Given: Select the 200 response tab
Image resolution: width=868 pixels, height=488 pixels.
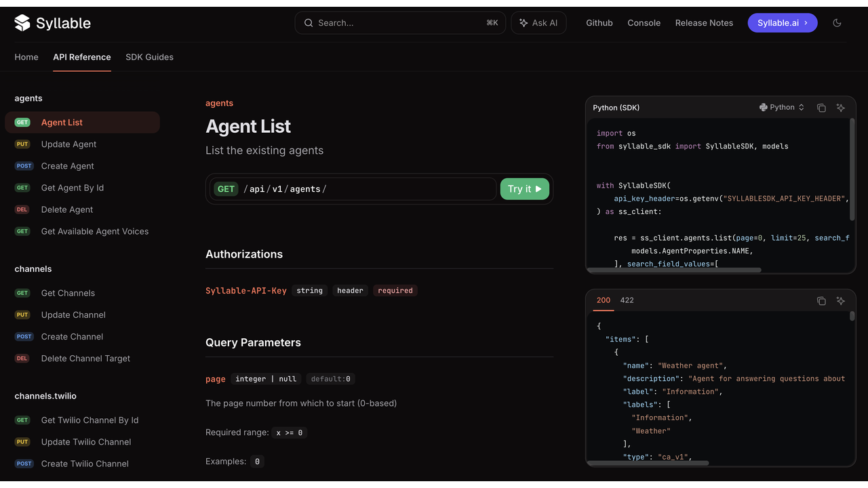Looking at the screenshot, I should [x=604, y=300].
